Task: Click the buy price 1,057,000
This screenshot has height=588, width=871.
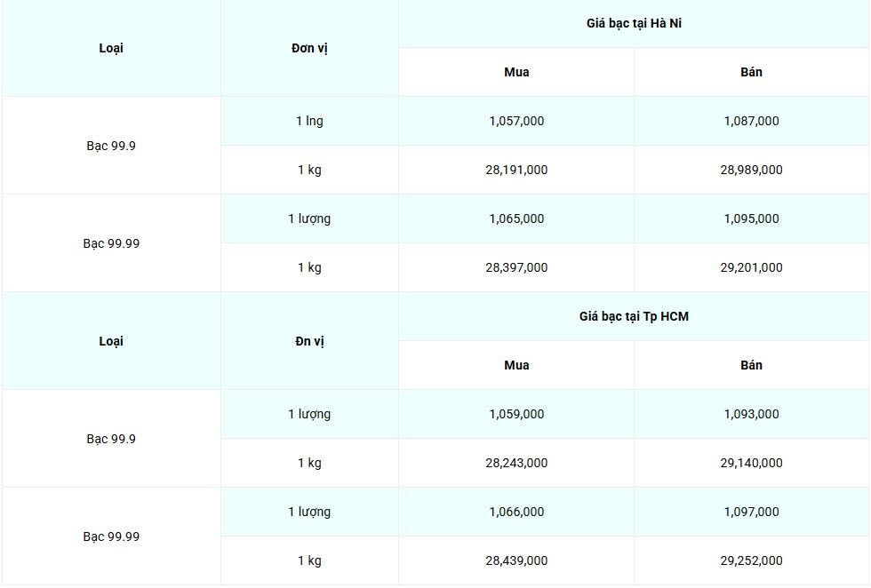Action: [x=516, y=121]
